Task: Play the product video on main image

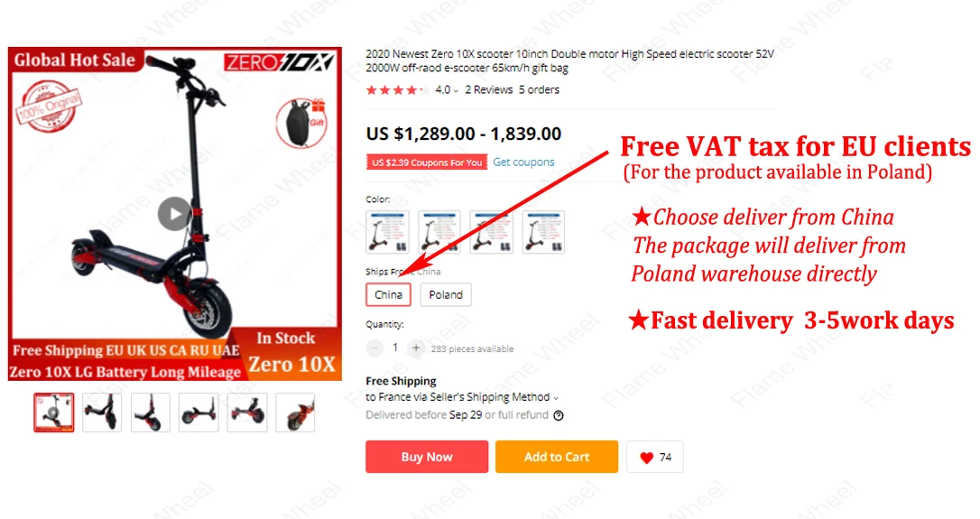Action: click(x=174, y=214)
